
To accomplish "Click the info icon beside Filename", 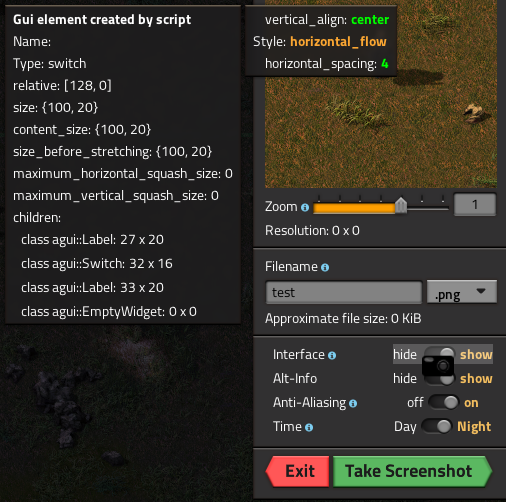I will (325, 267).
